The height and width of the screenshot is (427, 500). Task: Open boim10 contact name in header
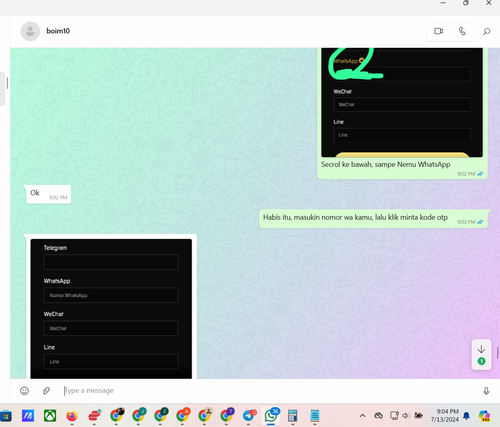[x=58, y=31]
